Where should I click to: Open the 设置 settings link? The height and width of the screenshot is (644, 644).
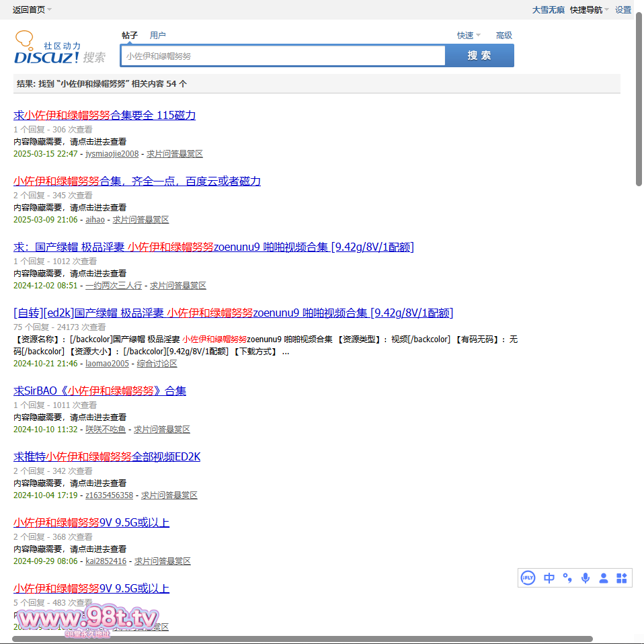tap(623, 9)
